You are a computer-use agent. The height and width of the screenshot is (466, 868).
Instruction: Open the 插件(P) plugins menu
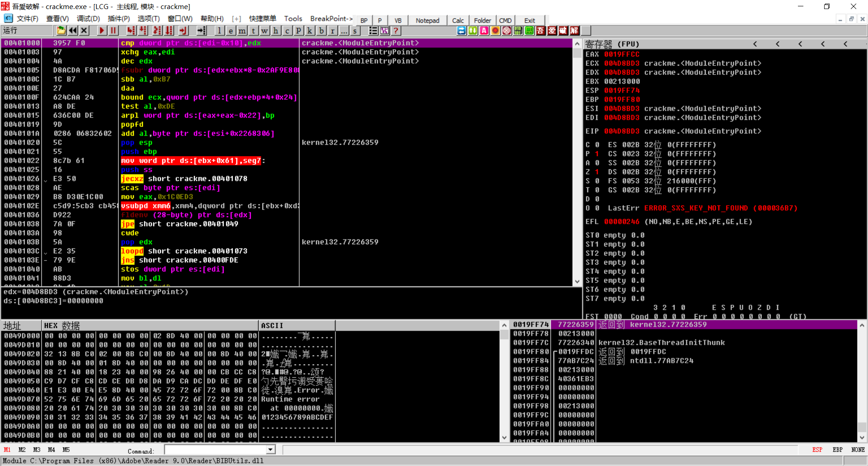pyautogui.click(x=118, y=19)
